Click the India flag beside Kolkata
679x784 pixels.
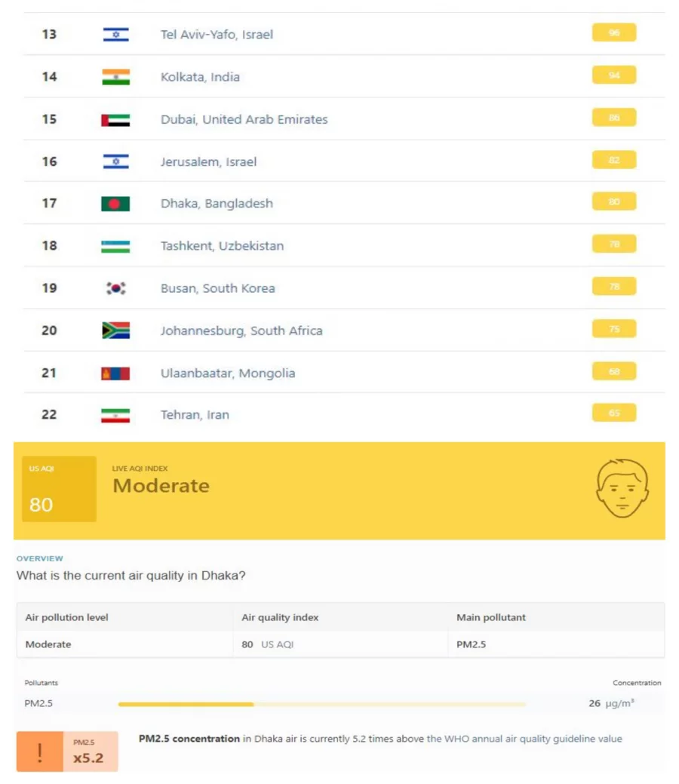pyautogui.click(x=115, y=76)
